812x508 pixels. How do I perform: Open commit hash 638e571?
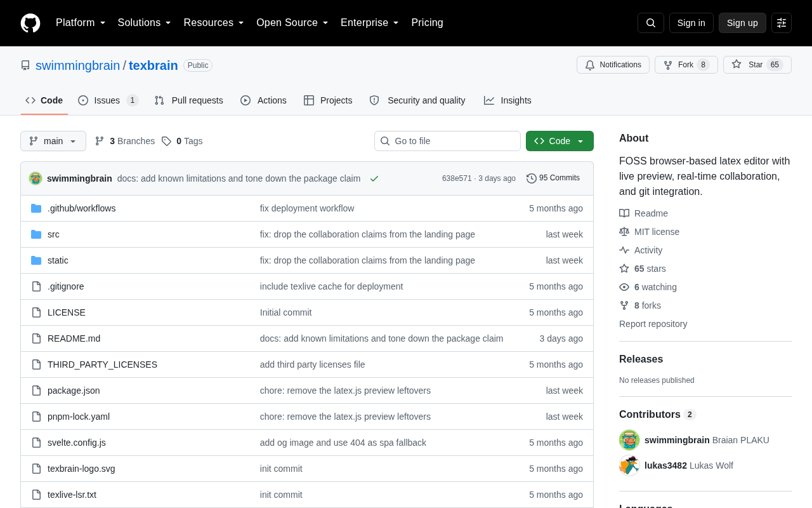click(457, 178)
